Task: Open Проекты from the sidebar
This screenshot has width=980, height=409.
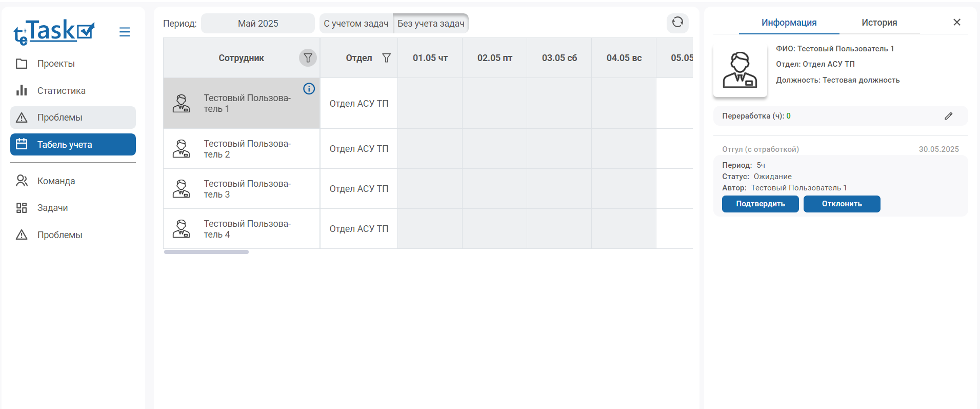Action: tap(56, 64)
